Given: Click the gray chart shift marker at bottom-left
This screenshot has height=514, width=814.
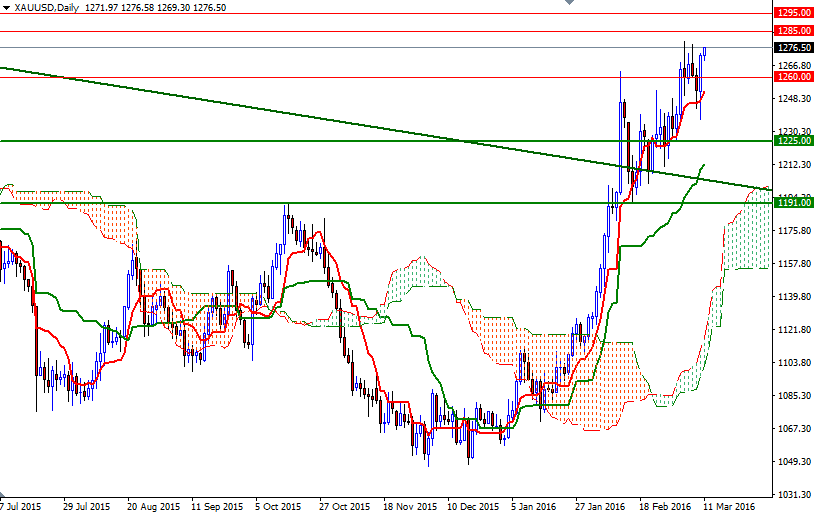Looking at the screenshot, I should (x=4, y=495).
